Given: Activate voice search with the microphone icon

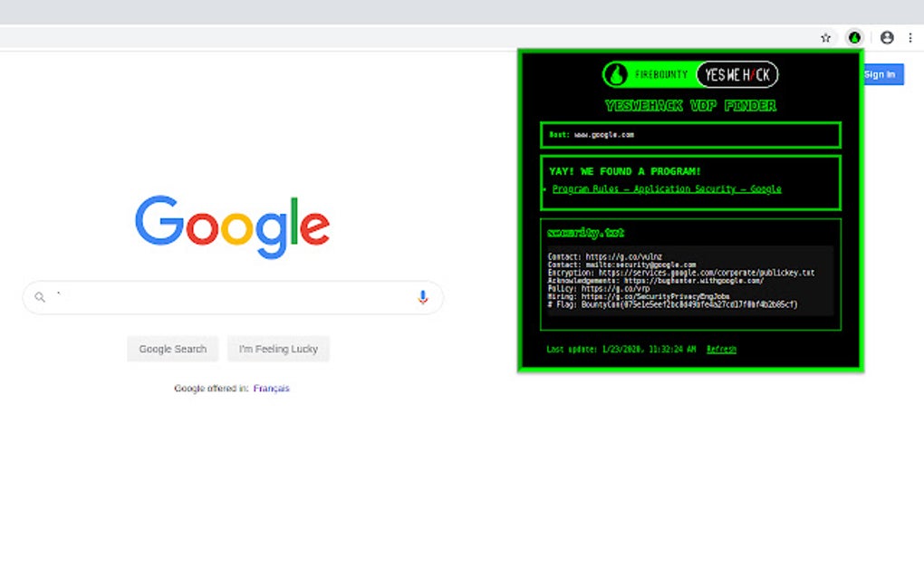Looking at the screenshot, I should click(x=422, y=296).
